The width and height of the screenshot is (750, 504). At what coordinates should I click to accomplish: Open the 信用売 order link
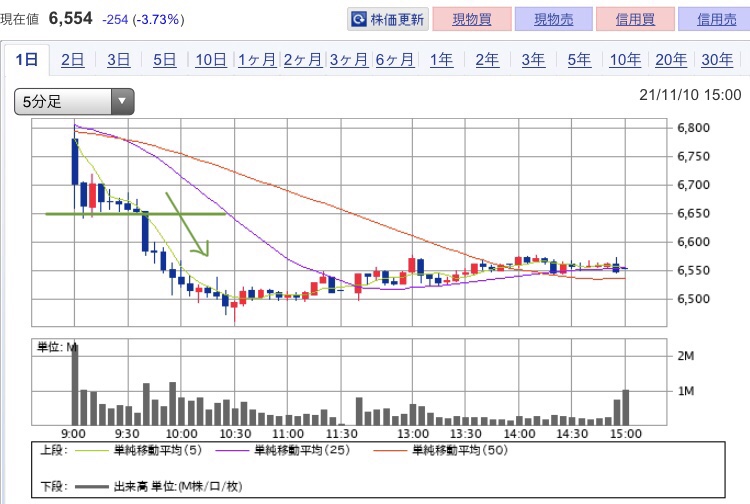click(716, 19)
